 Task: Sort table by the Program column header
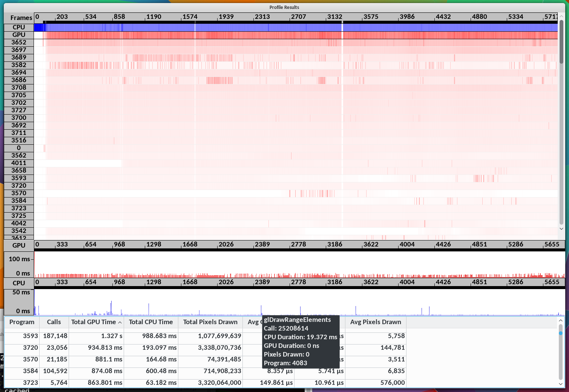[21, 322]
